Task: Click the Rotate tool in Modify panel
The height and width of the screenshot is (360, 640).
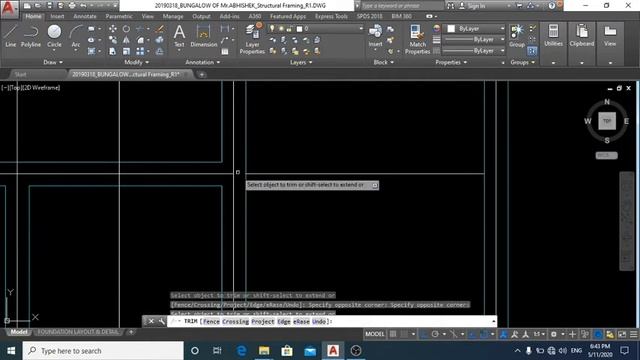Action: pos(126,29)
